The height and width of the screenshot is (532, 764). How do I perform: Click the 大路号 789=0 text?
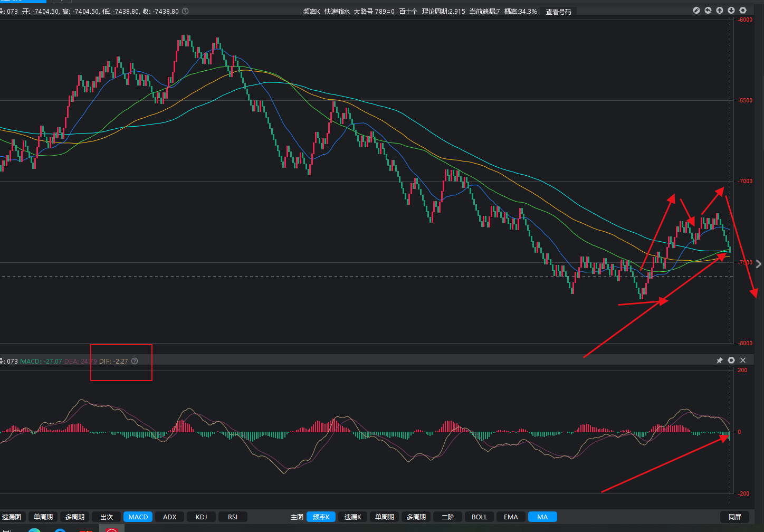click(374, 11)
